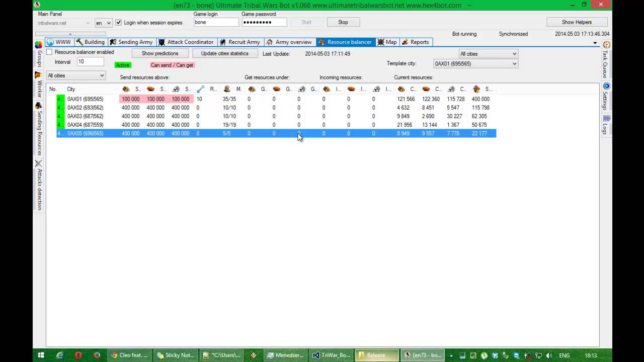The image size is (644, 362).
Task: Open the Task Queue side panel
Action: (606, 59)
